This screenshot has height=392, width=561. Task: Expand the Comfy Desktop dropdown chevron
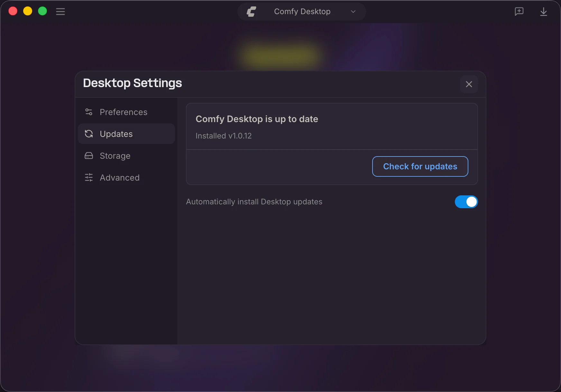tap(353, 12)
